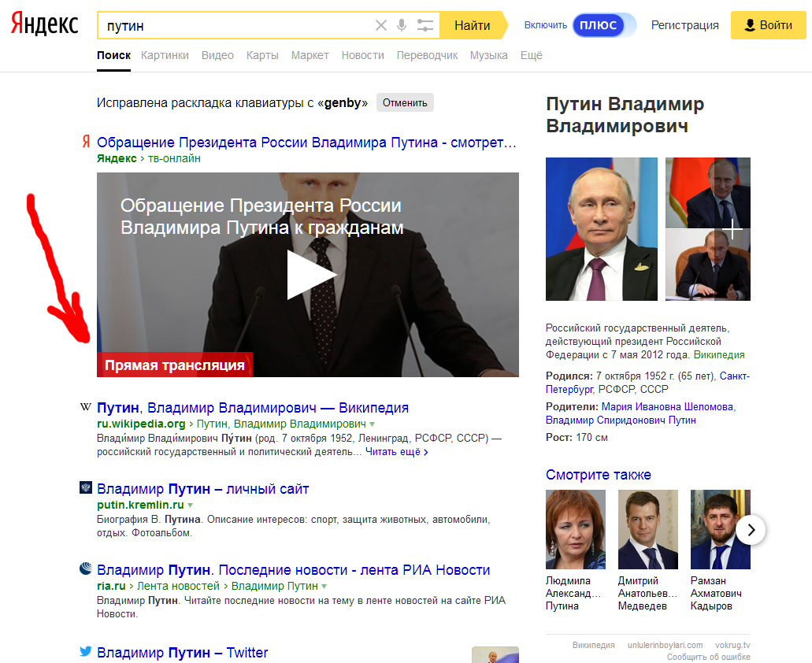
Task: Open the Регистрация link
Action: pos(684,25)
